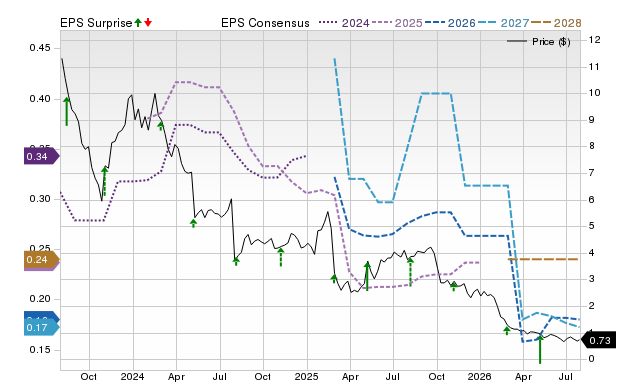Select the 2027 consensus legend entry
The height and width of the screenshot is (382, 640).
pyautogui.click(x=504, y=23)
